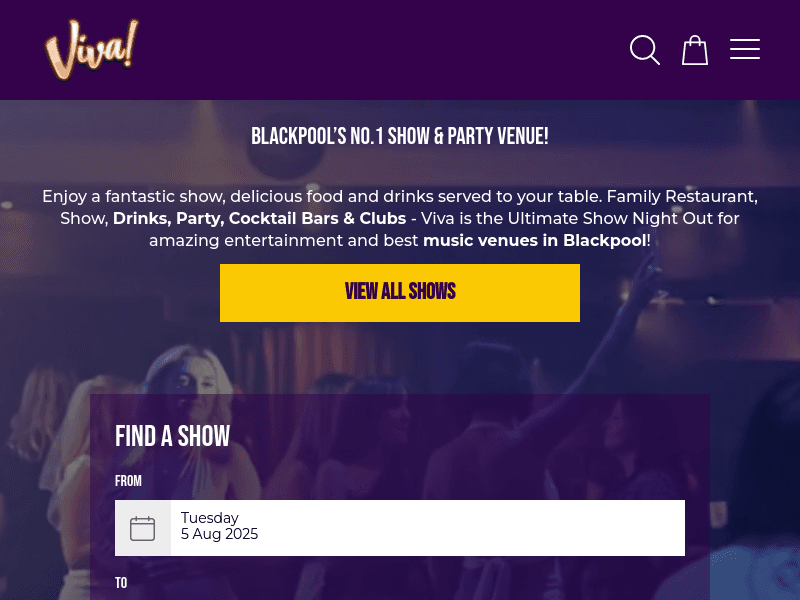The width and height of the screenshot is (800, 600).
Task: Follow the music venues in Blackpool link
Action: [x=534, y=240]
